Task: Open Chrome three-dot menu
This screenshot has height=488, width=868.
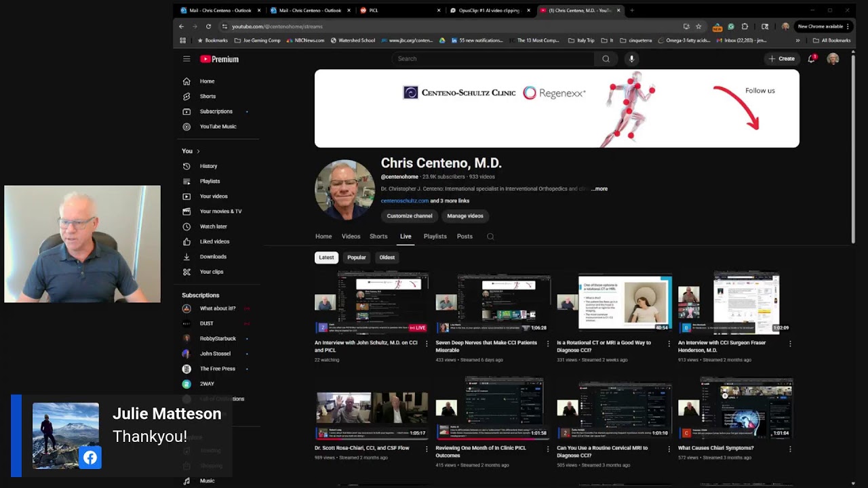Action: (848, 26)
